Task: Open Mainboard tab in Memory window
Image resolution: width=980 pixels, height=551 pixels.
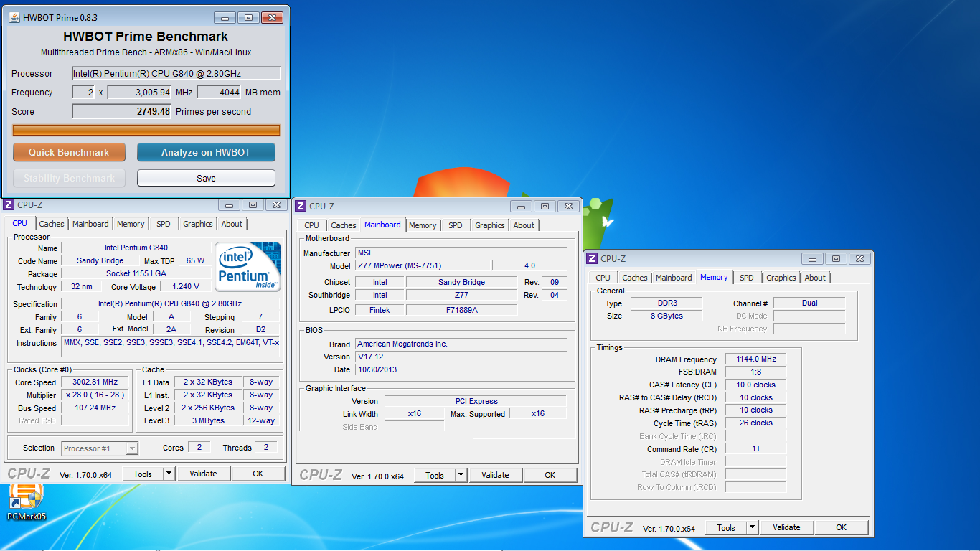Action: pos(674,278)
